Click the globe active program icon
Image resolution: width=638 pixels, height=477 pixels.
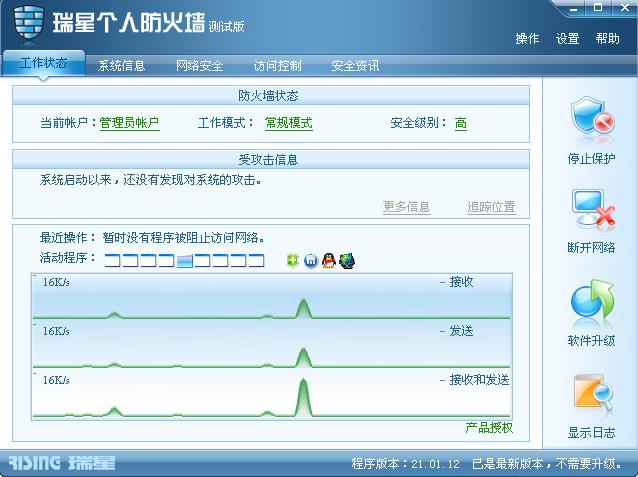click(347, 260)
